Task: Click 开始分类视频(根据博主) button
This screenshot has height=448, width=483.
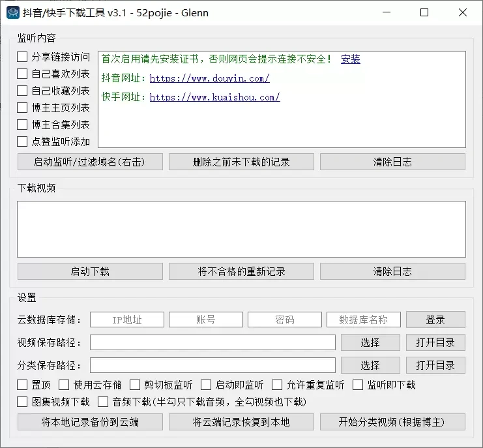Action: 392,422
